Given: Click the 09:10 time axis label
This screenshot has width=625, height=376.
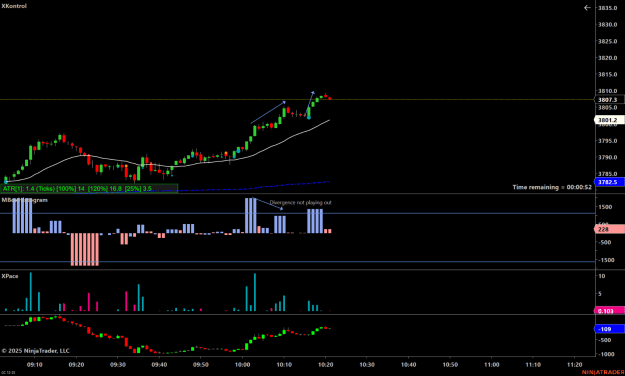Looking at the screenshot, I should [35, 364].
